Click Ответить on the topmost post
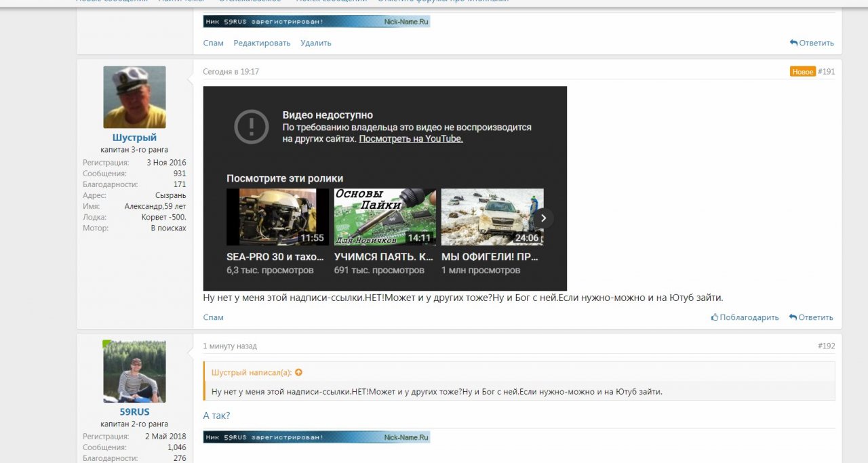Image resolution: width=868 pixels, height=463 pixels. [x=812, y=43]
